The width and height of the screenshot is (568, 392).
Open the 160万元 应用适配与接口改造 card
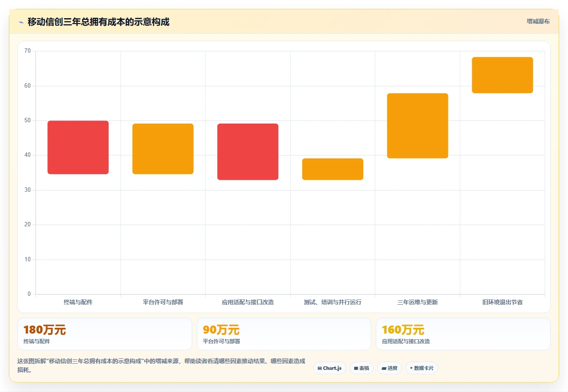click(x=463, y=334)
